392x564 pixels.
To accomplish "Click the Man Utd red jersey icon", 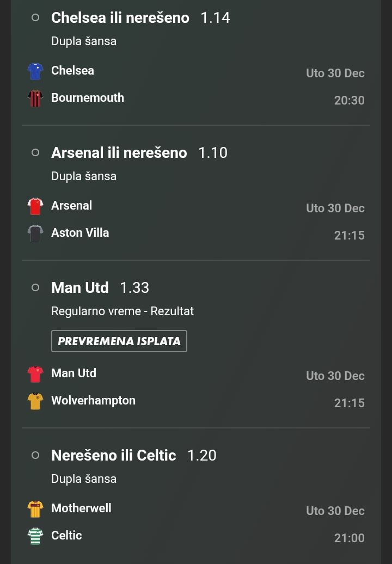I will click(35, 374).
